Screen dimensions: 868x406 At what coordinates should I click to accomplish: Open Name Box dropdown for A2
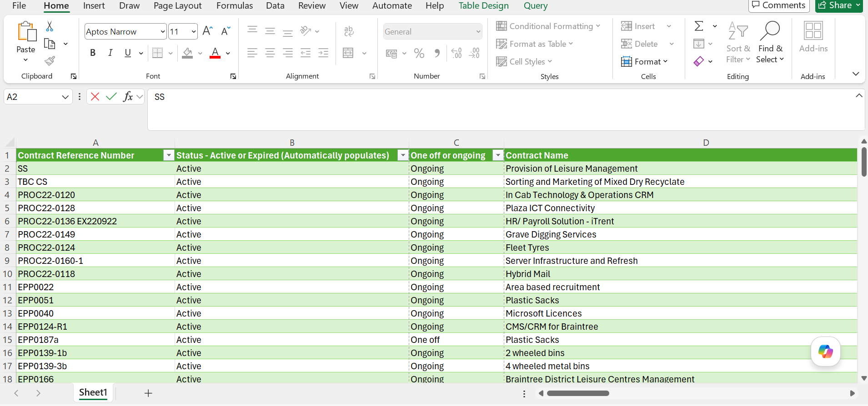coord(65,97)
